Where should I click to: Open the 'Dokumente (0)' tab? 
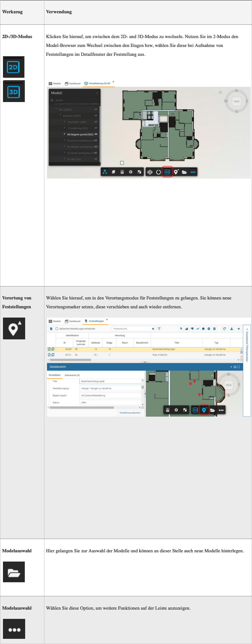click(x=72, y=375)
